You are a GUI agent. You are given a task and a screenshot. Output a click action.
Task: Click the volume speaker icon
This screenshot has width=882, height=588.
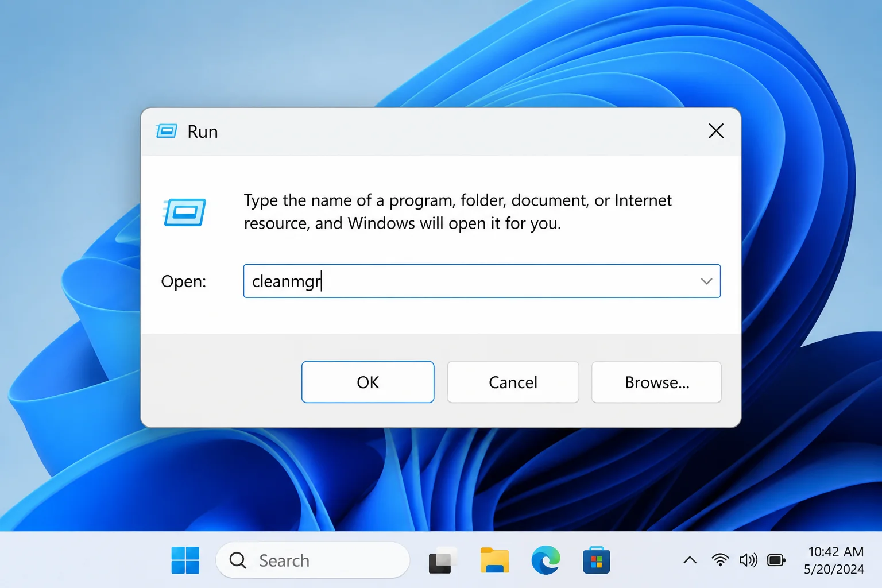748,560
